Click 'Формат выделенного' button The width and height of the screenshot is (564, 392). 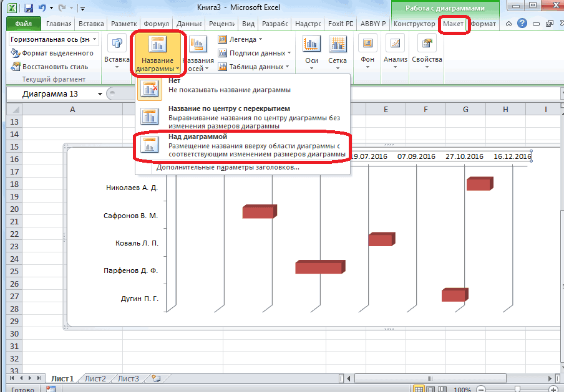coord(52,53)
